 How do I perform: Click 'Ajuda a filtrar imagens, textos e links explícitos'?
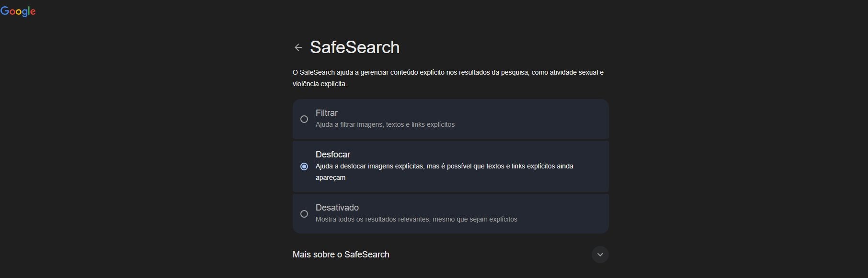click(x=385, y=124)
